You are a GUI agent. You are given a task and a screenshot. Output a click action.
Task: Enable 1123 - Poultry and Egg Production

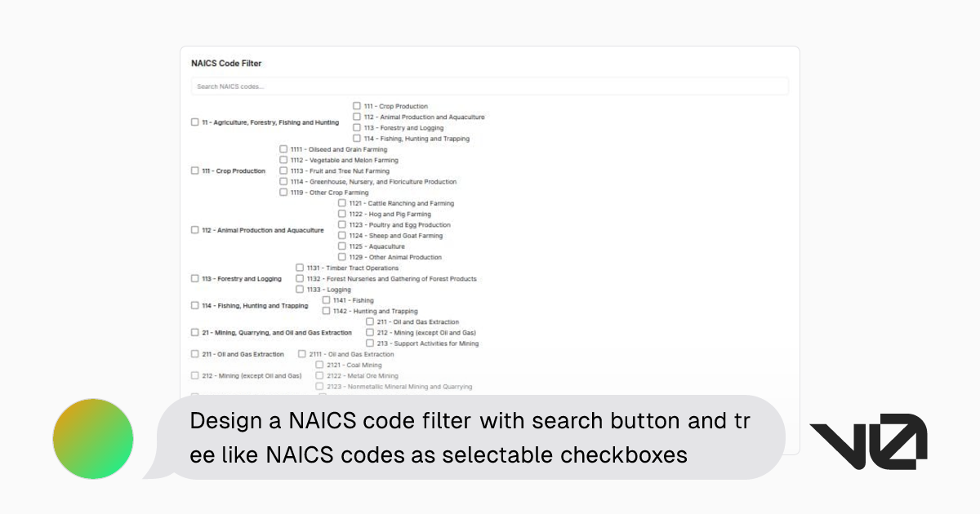point(342,224)
